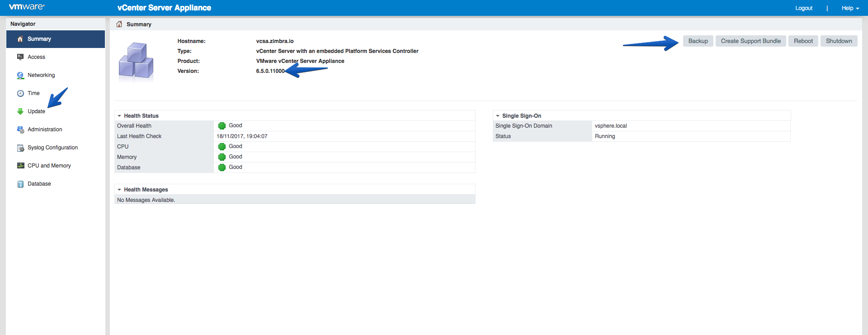Viewport: 868px width, 335px height.
Task: Click the Database health green status icon
Action: 222,167
